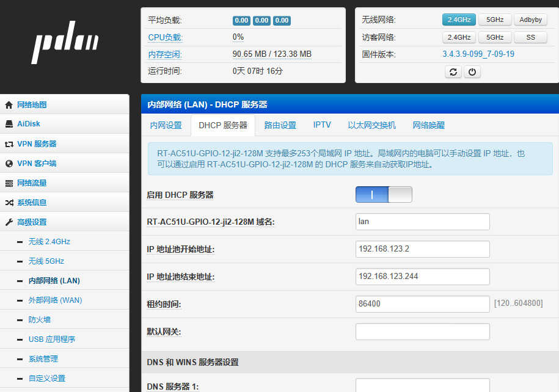Click the padavan logo
Viewport: 559px width, 392px height.
pos(65,42)
